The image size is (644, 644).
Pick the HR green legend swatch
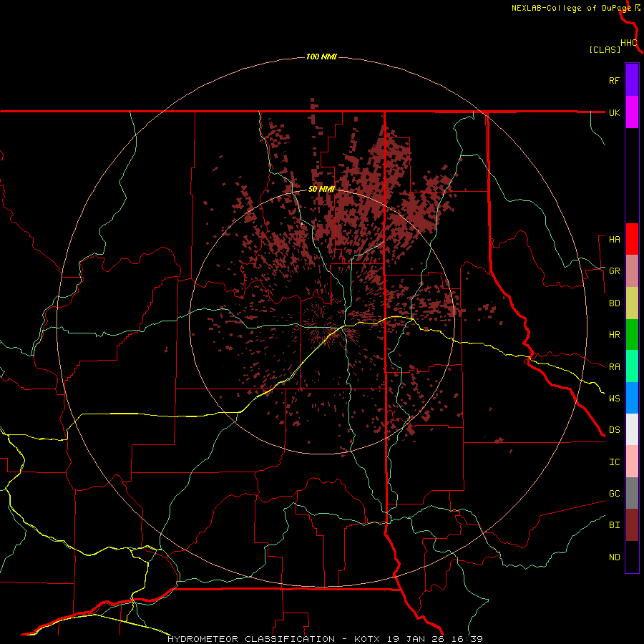point(632,335)
